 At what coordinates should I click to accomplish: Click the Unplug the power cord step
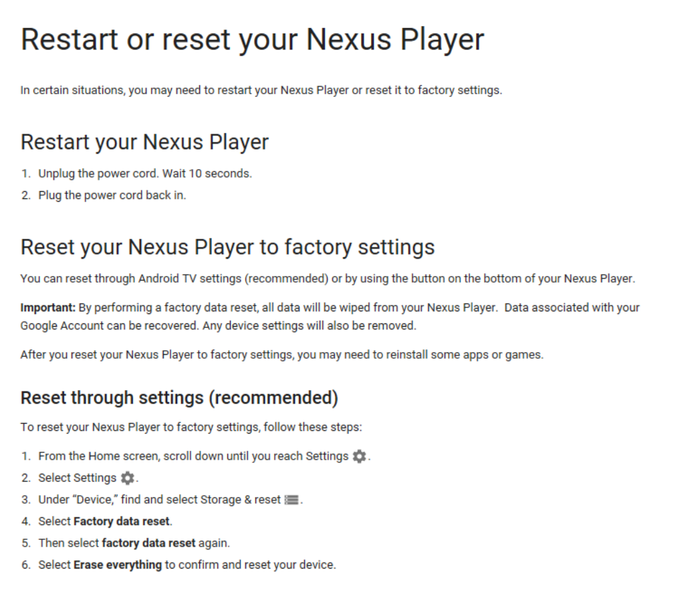(145, 173)
